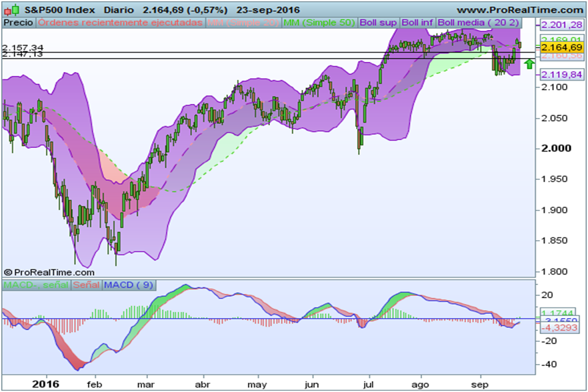
Task: Click the feb month label
Action: [95, 385]
